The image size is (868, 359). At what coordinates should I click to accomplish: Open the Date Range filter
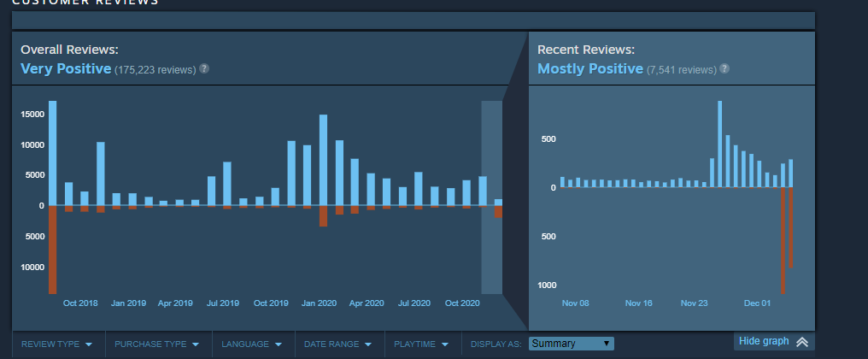click(337, 344)
